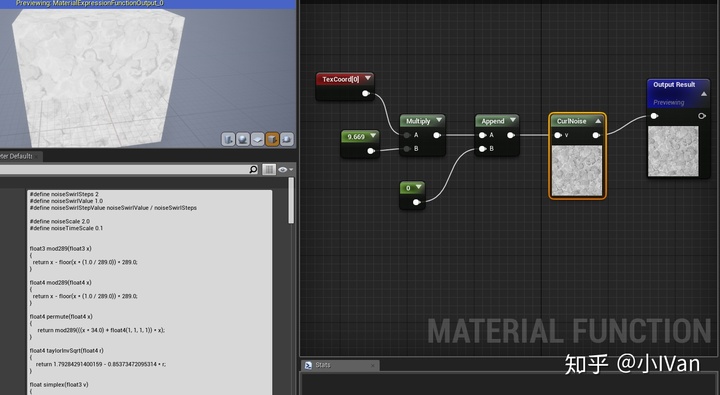The width and height of the screenshot is (720, 395).
Task: Click the Append node output pin
Action: tap(511, 135)
